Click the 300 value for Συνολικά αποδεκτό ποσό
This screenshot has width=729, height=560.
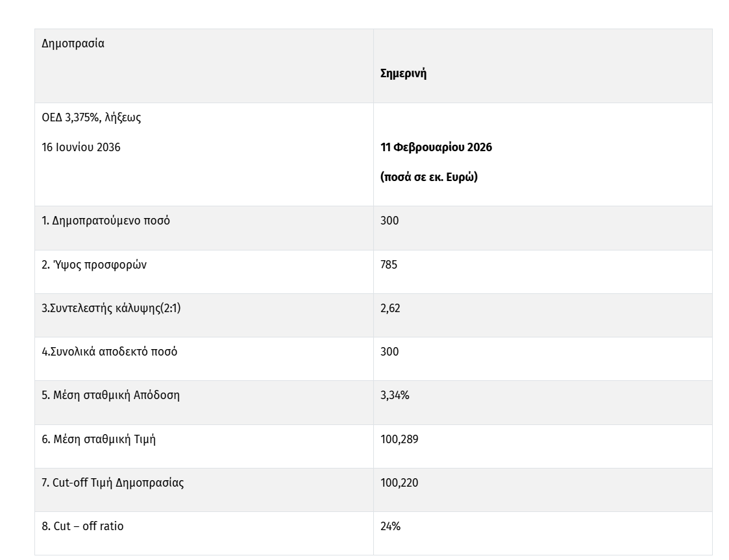click(x=389, y=352)
